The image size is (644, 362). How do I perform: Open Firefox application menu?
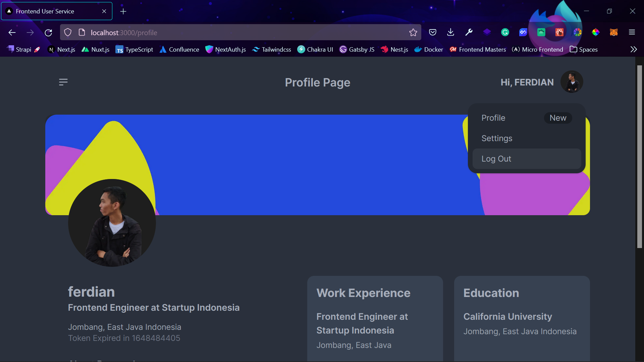click(632, 33)
